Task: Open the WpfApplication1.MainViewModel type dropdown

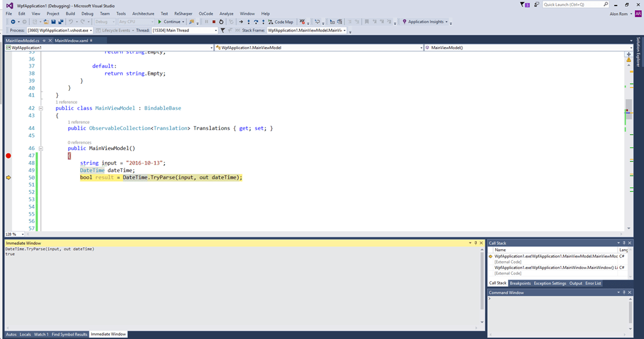Action: [319, 47]
